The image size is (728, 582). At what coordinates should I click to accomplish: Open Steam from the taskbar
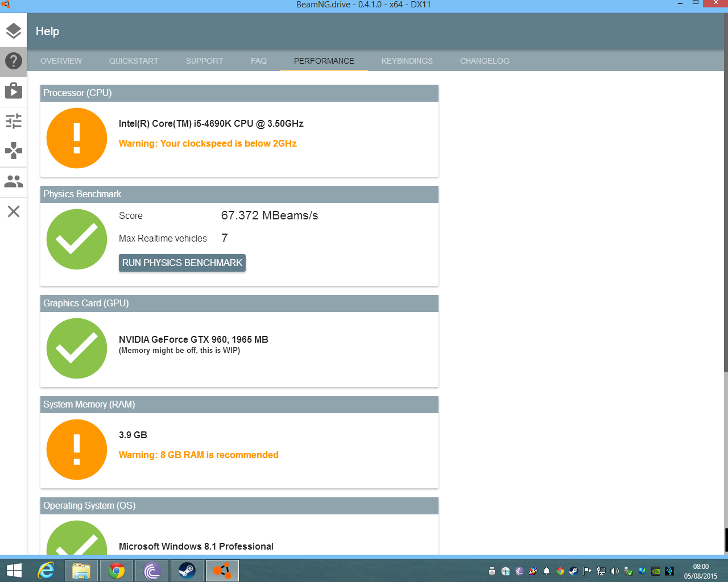(x=187, y=571)
